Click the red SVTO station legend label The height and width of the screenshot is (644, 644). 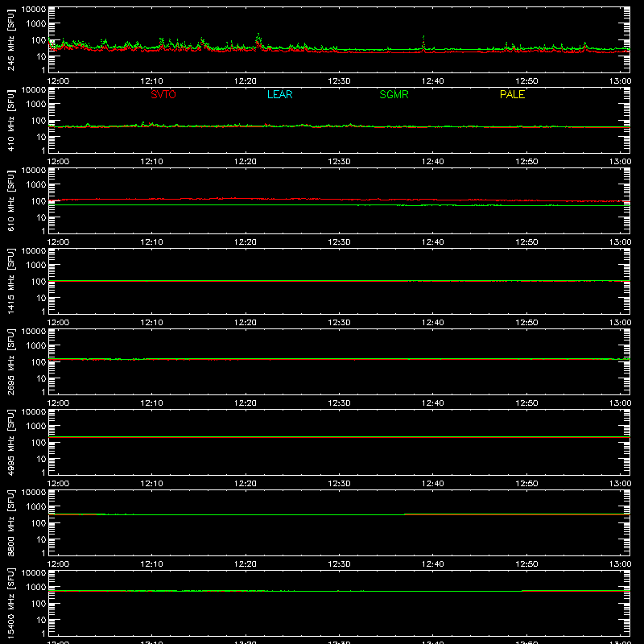[x=163, y=94]
